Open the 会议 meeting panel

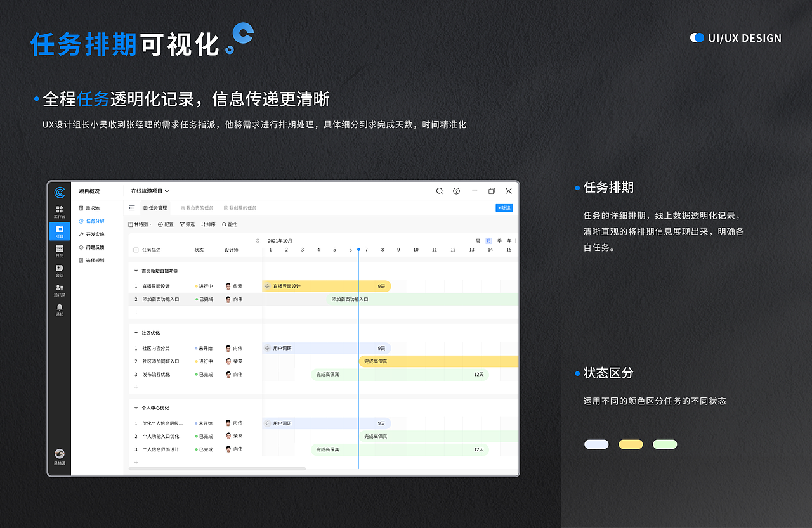coord(59,269)
